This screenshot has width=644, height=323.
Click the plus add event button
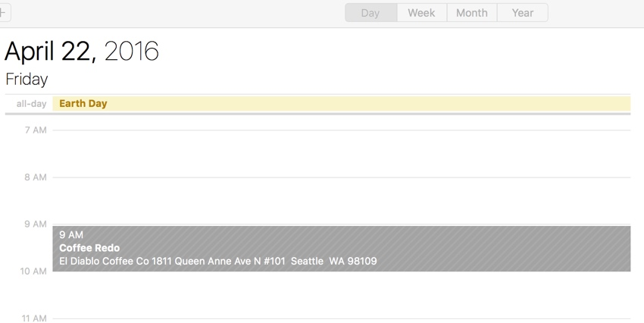coord(4,12)
